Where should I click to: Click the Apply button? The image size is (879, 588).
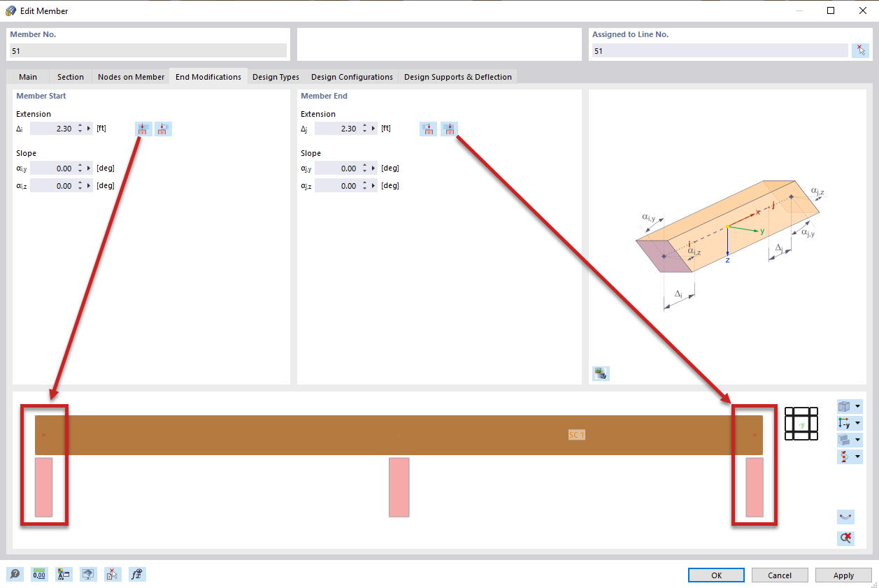pos(843,575)
